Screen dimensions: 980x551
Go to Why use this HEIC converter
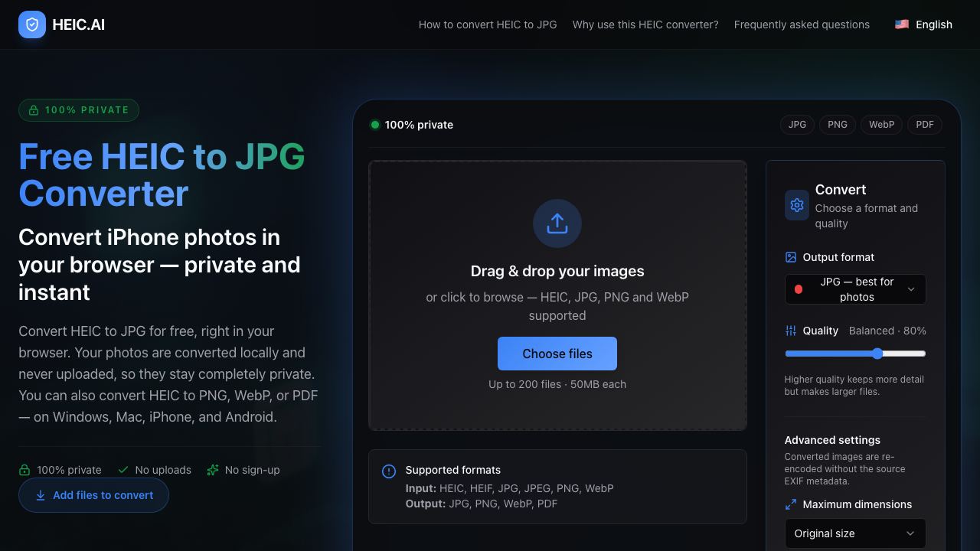[x=645, y=24]
